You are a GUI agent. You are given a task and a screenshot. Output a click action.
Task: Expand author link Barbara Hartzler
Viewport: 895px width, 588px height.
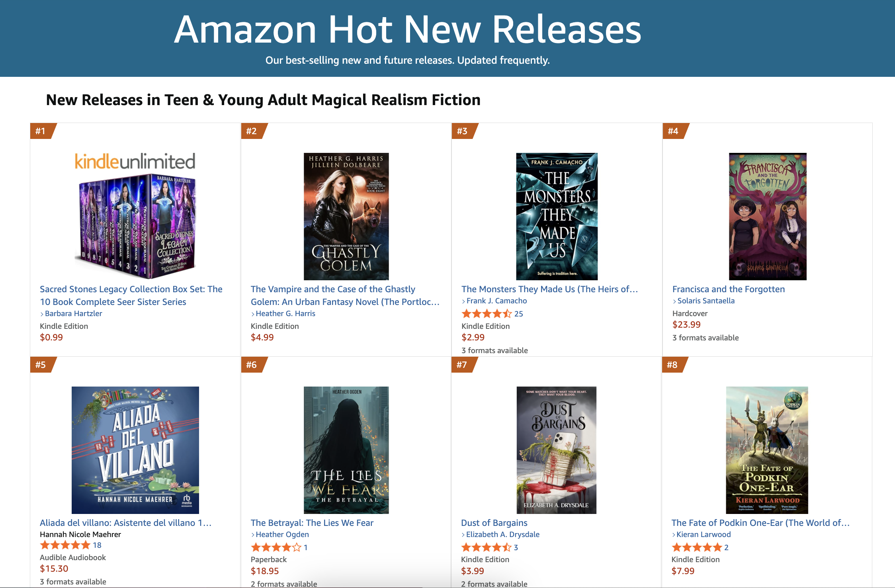(73, 313)
